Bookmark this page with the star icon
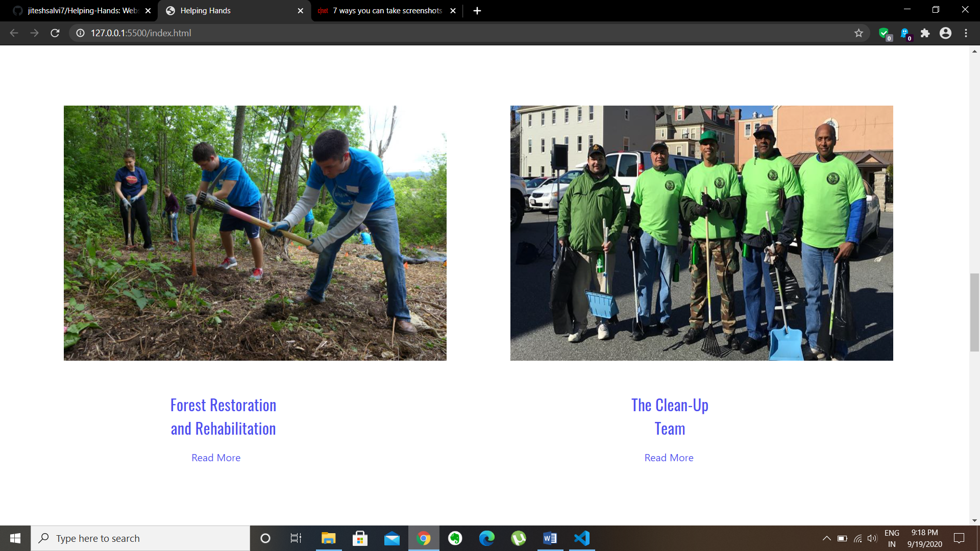The height and width of the screenshot is (551, 980). (859, 33)
